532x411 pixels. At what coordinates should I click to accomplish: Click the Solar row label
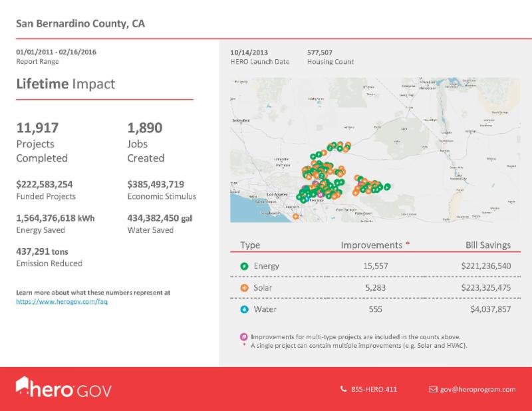coord(263,288)
